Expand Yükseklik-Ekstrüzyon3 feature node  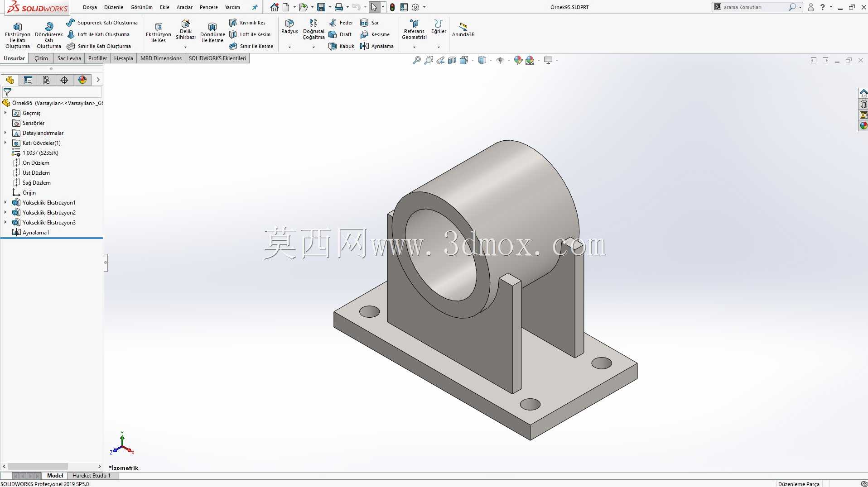click(x=5, y=223)
